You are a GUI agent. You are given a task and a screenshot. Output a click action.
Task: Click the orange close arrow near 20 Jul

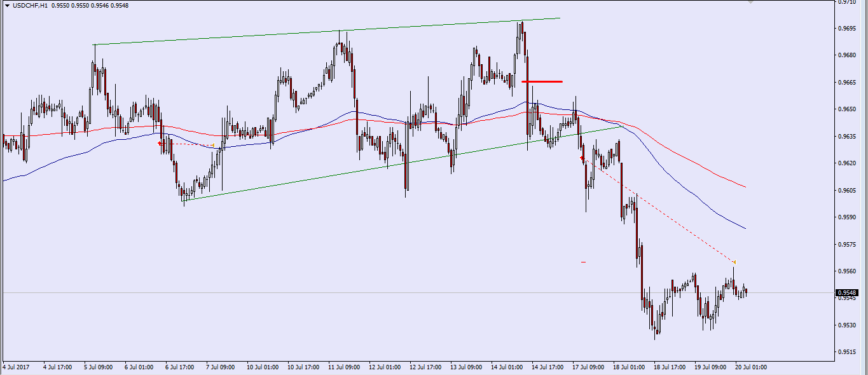click(x=734, y=262)
